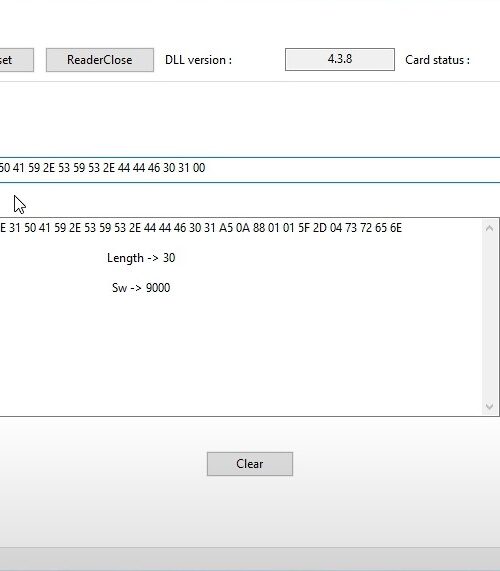Image resolution: width=500 pixels, height=571 pixels.
Task: Click the "A5 0A" bytes in the response
Action: point(234,228)
